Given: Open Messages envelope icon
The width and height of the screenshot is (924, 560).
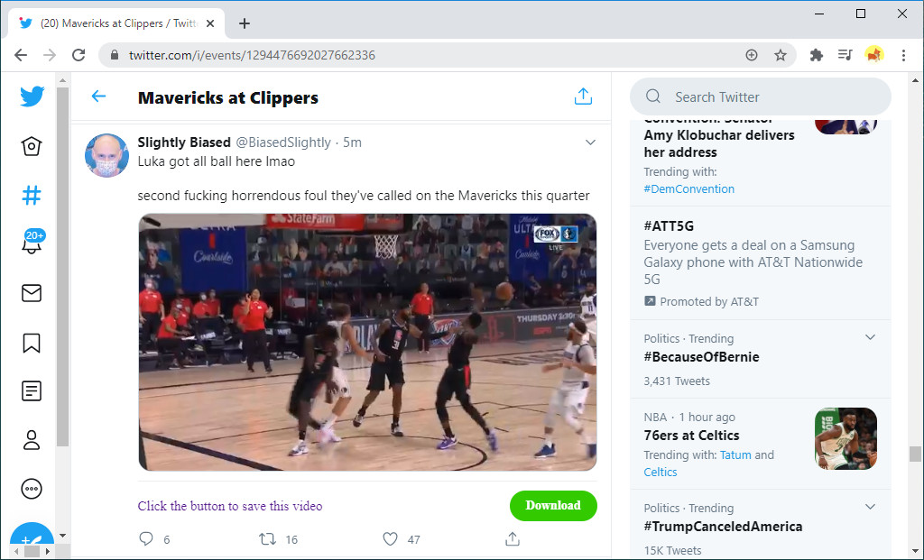Looking at the screenshot, I should [x=32, y=293].
